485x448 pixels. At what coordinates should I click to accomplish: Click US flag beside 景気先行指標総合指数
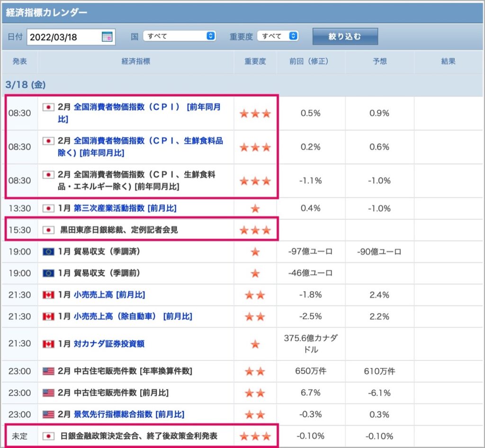(x=48, y=414)
